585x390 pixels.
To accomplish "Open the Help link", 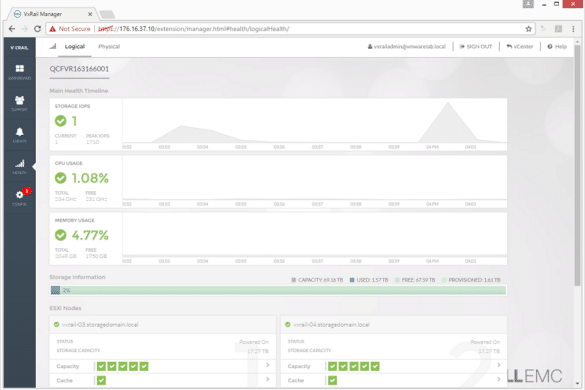I will (x=557, y=47).
